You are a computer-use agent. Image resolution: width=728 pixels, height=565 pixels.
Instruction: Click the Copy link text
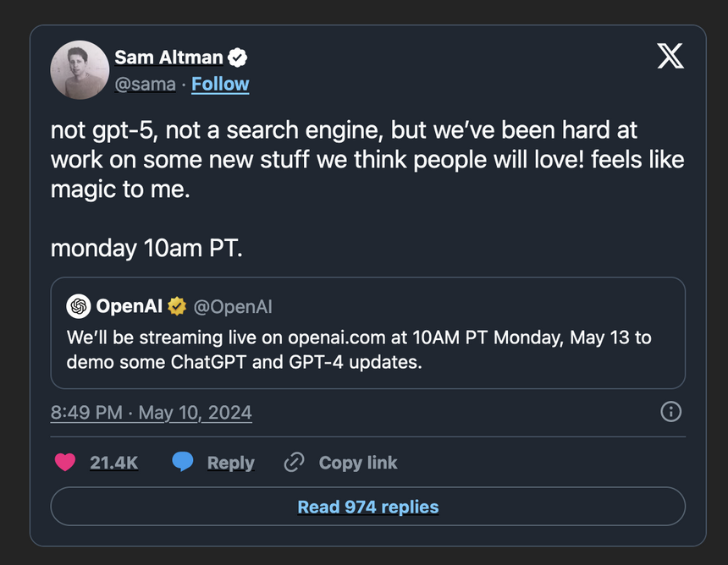coord(358,463)
